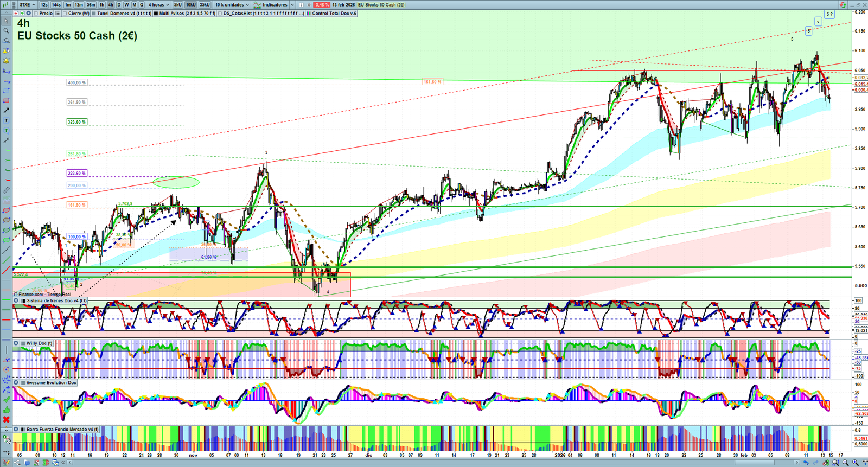Click the undo arrow in bottom bar
868x467 pixels.
[806, 463]
